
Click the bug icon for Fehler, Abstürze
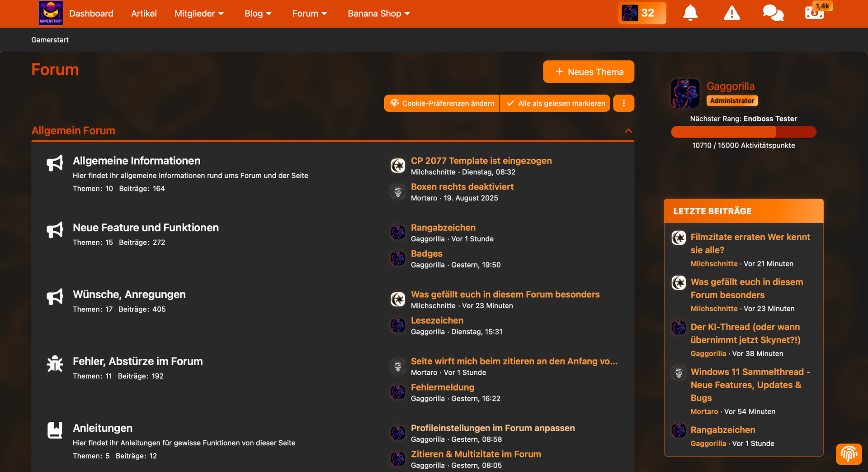(55, 363)
